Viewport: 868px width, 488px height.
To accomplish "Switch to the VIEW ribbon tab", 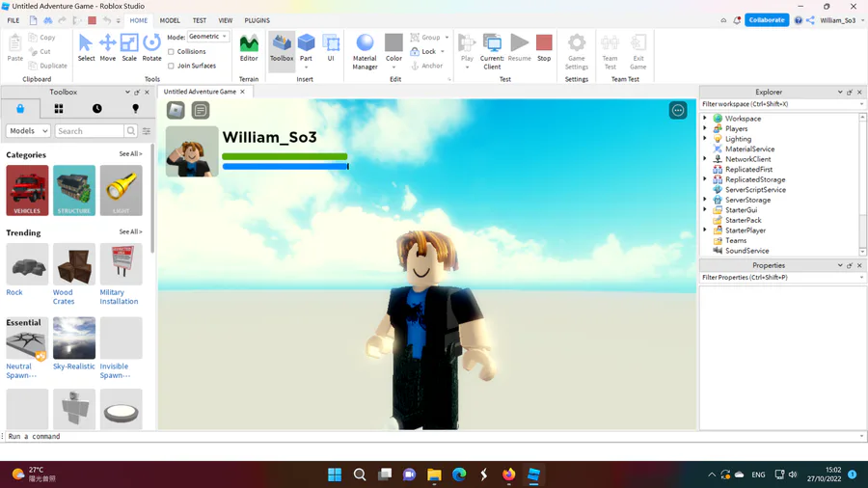I will (226, 20).
